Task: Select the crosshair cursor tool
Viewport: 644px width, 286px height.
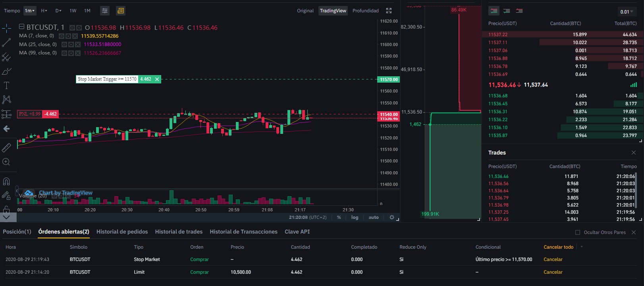Action: point(6,28)
